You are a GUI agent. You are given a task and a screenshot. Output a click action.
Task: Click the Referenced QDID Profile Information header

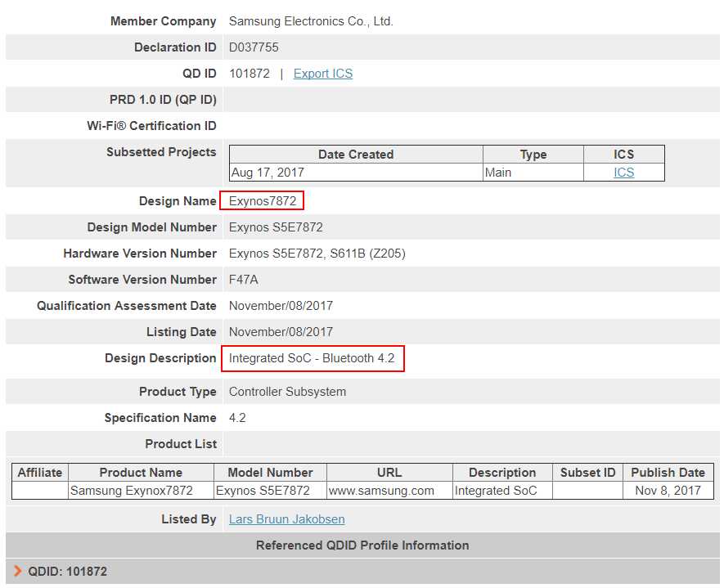(362, 545)
